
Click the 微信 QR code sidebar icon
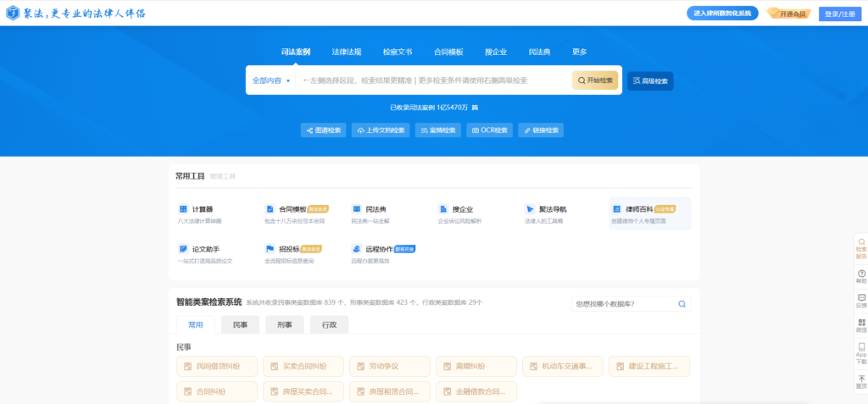(861, 322)
